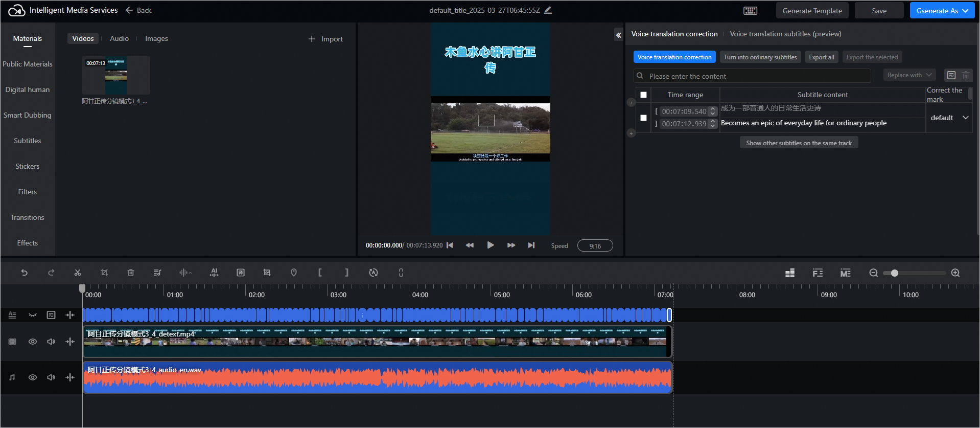Click the Generate Template button
980x428 pixels.
pyautogui.click(x=812, y=11)
